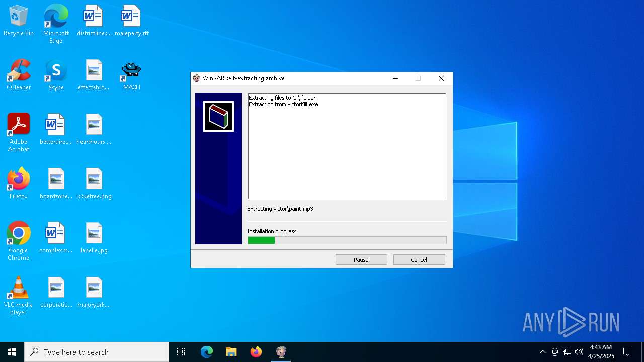644x362 pixels.
Task: Open Windows Start menu
Action: click(12, 352)
